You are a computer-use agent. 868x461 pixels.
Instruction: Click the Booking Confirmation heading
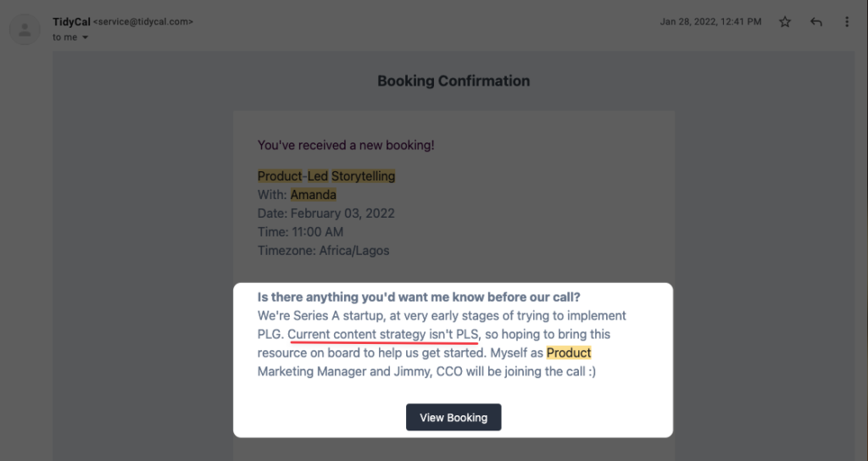pos(453,81)
